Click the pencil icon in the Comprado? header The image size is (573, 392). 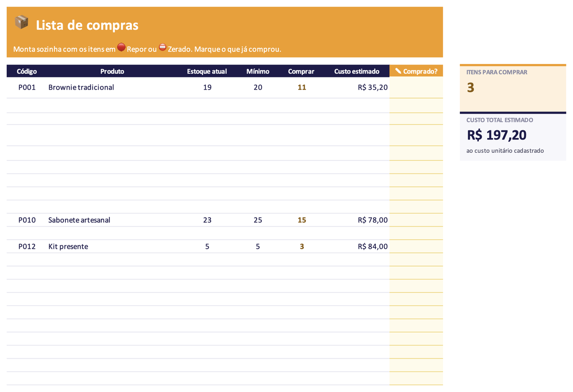click(x=398, y=71)
